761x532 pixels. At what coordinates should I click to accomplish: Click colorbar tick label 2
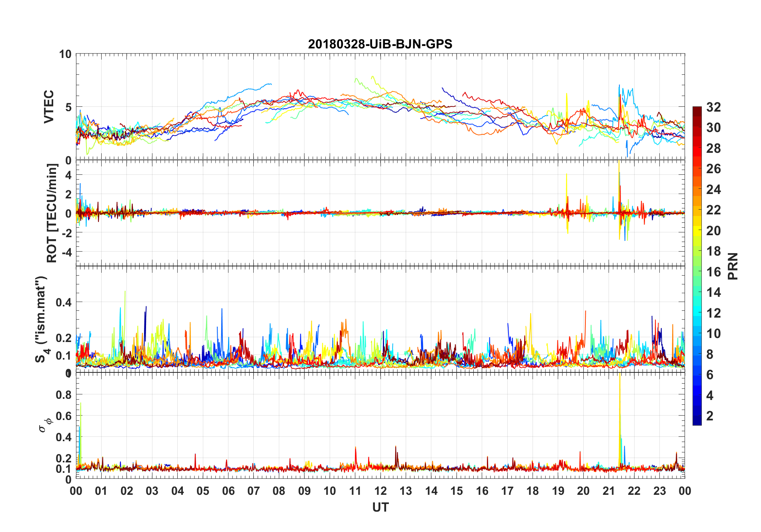710,416
